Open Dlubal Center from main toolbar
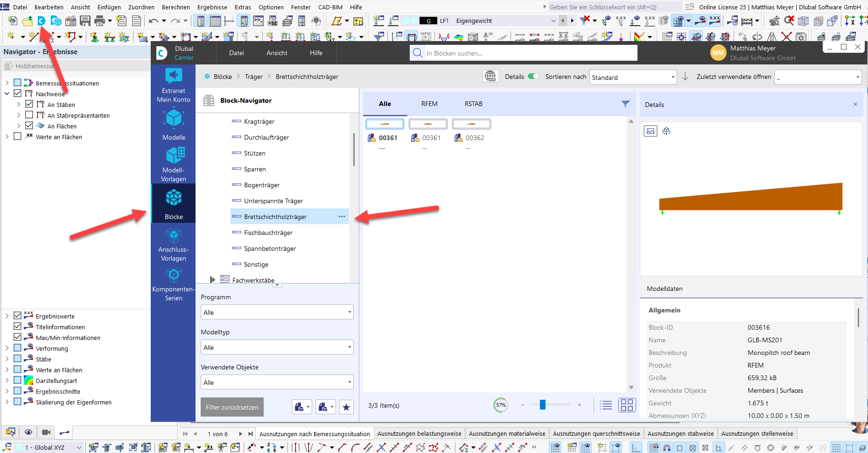Image resolution: width=868 pixels, height=453 pixels. (x=42, y=21)
